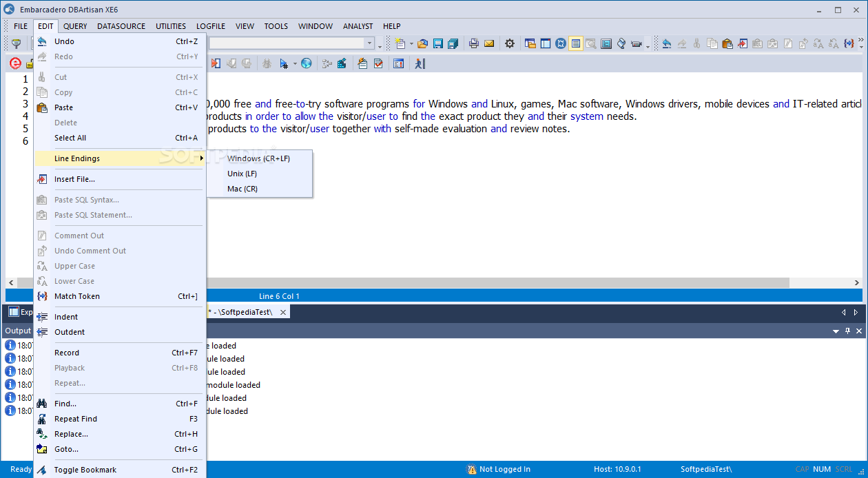This screenshot has height=478, width=868.
Task: Open the LOGFILE menu
Action: [211, 26]
